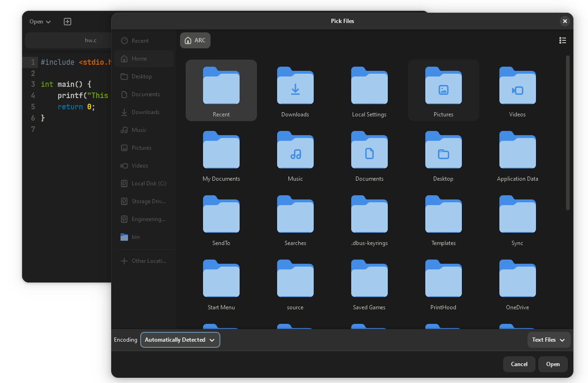Select the Videos folder in grid
Viewport: 588px width, 383px height.
[x=518, y=91]
